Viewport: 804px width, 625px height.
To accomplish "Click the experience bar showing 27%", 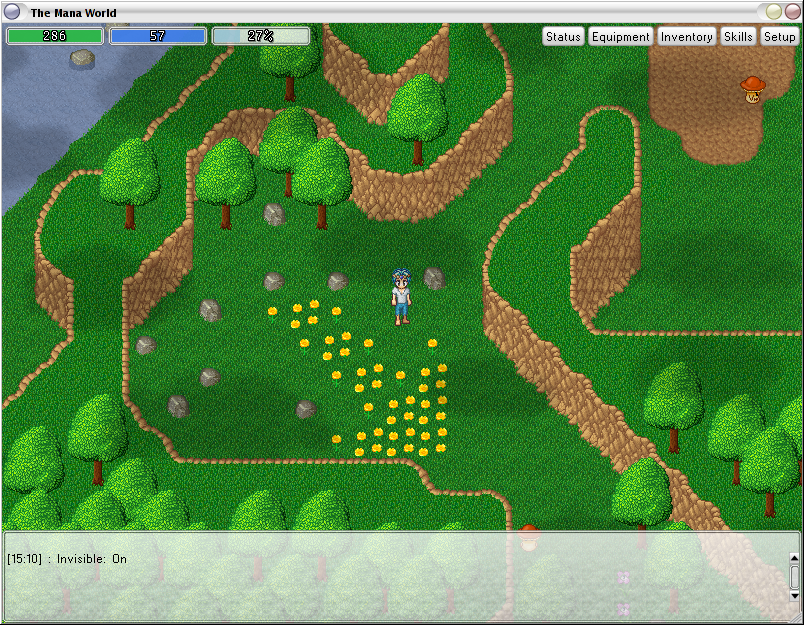I will 261,36.
